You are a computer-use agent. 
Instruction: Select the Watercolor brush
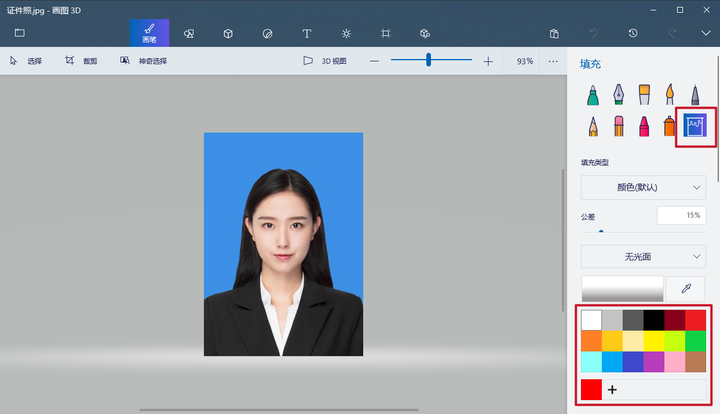tap(670, 95)
